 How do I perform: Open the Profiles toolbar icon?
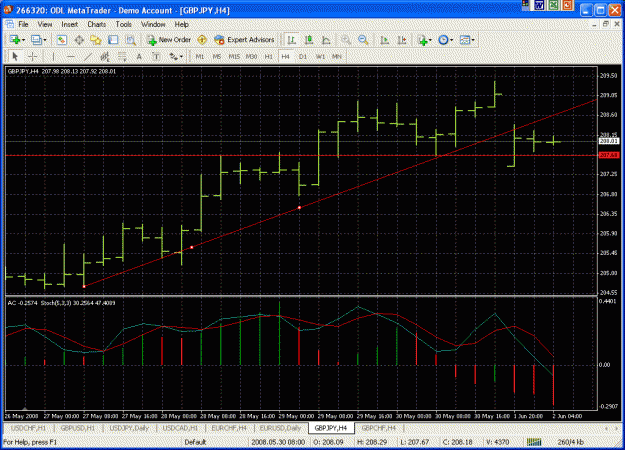click(36, 40)
